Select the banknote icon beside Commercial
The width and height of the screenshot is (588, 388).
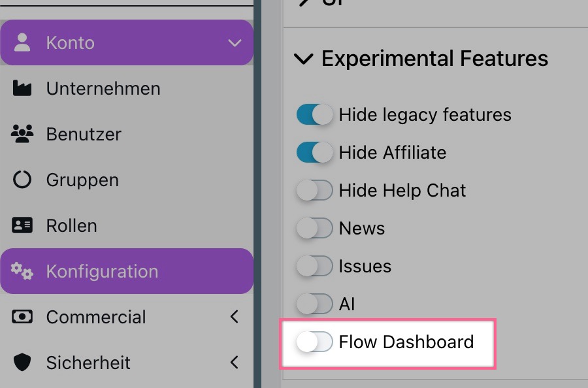pyautogui.click(x=22, y=317)
